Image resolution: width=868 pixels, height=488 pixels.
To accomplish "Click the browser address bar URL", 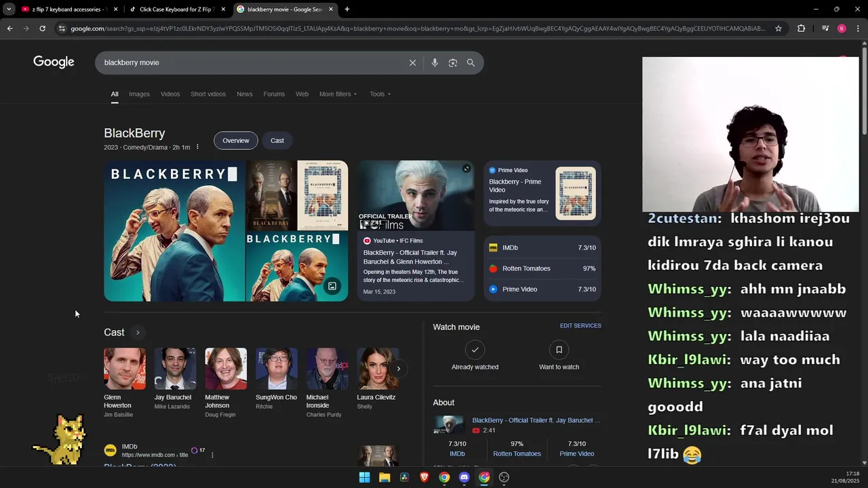I will [x=418, y=28].
